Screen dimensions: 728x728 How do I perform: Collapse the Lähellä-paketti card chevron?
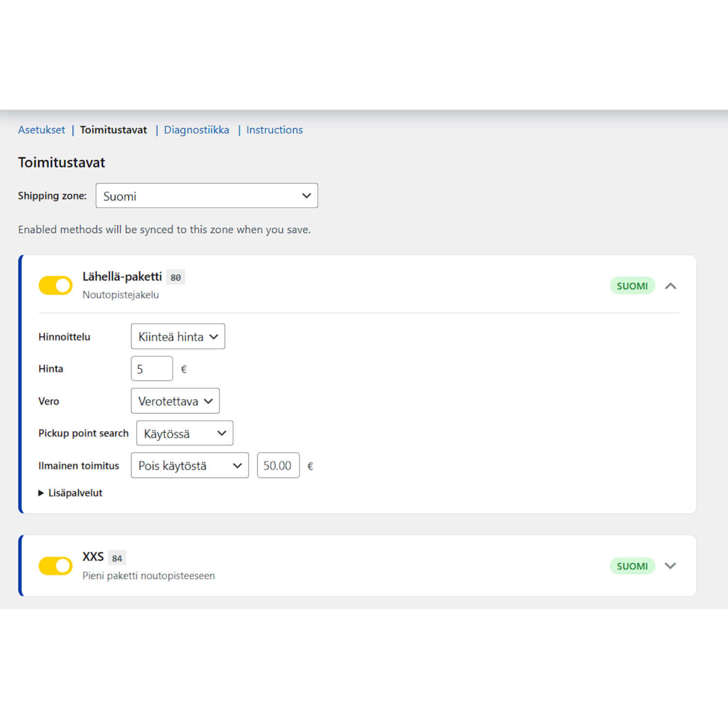(670, 286)
